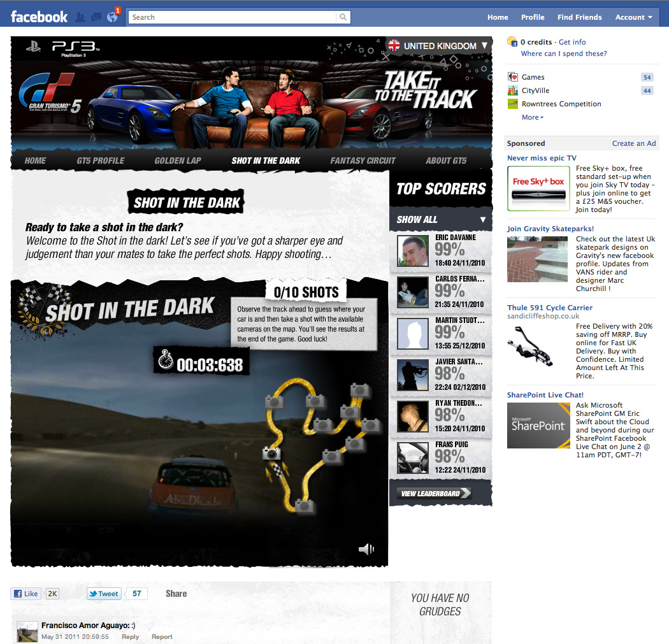The width and height of the screenshot is (669, 644).
Task: Switch to the Fantasy Circuit tab
Action: [x=363, y=161]
